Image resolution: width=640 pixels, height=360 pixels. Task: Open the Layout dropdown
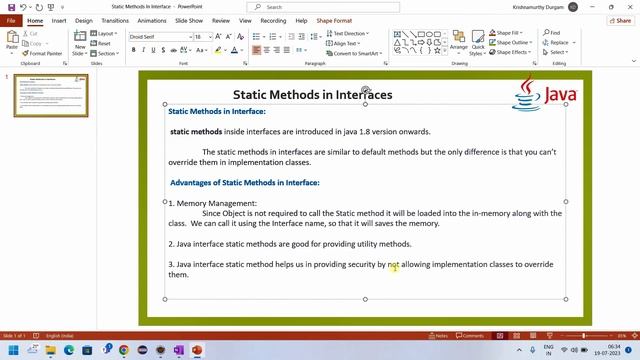pos(104,33)
